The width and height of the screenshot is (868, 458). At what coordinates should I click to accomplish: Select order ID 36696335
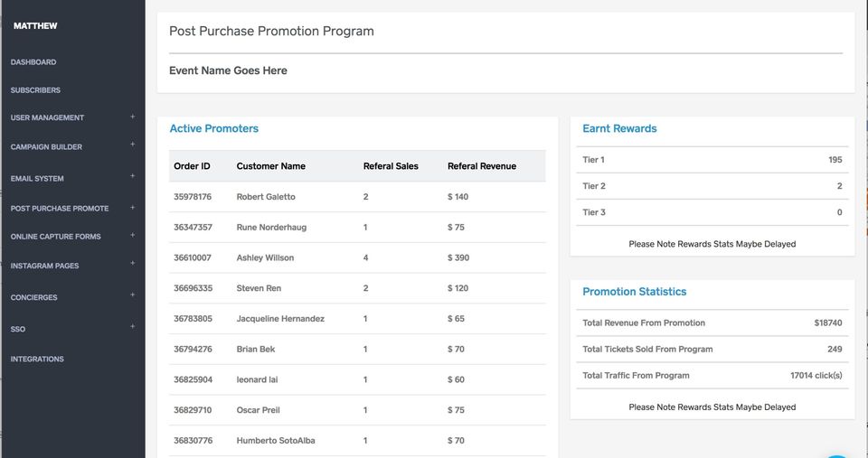(193, 287)
